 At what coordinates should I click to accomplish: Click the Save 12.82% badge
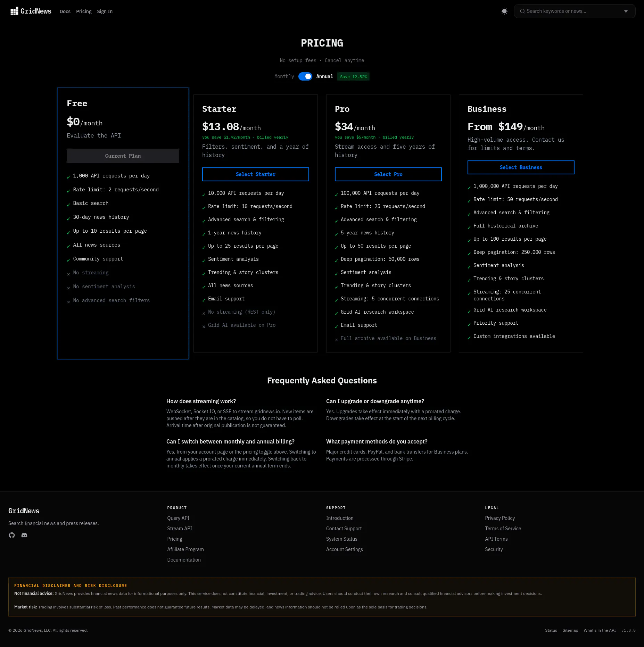[x=353, y=77]
